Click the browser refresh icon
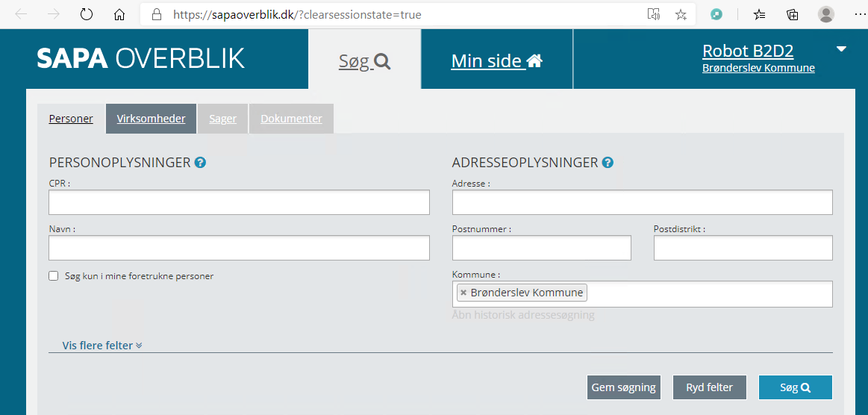Screen dimensions: 868x415 coord(87,14)
